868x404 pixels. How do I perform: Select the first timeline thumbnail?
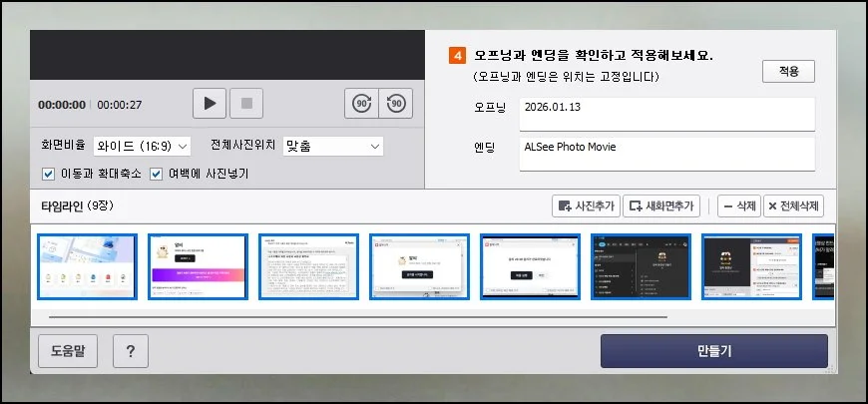(x=87, y=266)
